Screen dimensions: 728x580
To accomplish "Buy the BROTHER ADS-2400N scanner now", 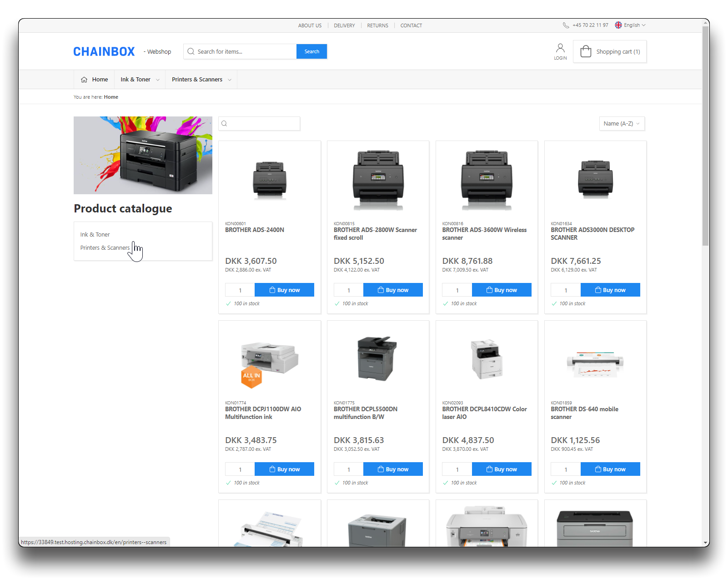I will pyautogui.click(x=284, y=290).
